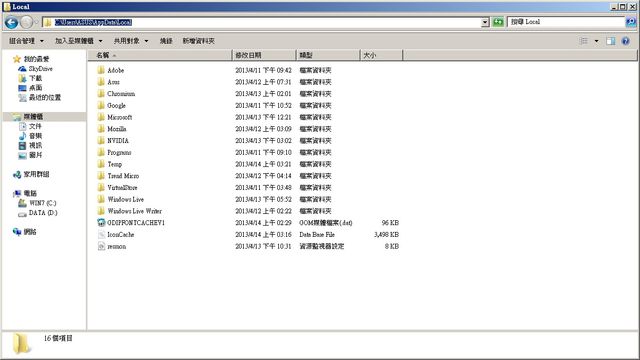Open 我的最愛 favorites in sidebar
Image resolution: width=640 pixels, height=360 pixels.
click(31, 59)
